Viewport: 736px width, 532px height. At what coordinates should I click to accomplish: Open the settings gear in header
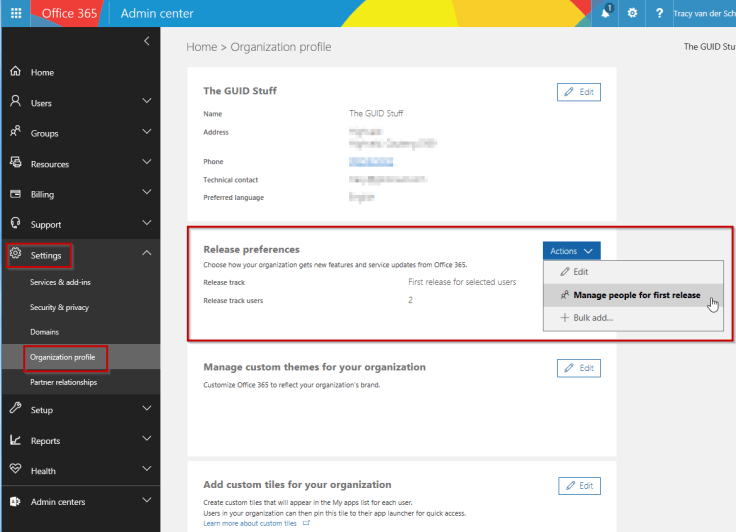632,13
